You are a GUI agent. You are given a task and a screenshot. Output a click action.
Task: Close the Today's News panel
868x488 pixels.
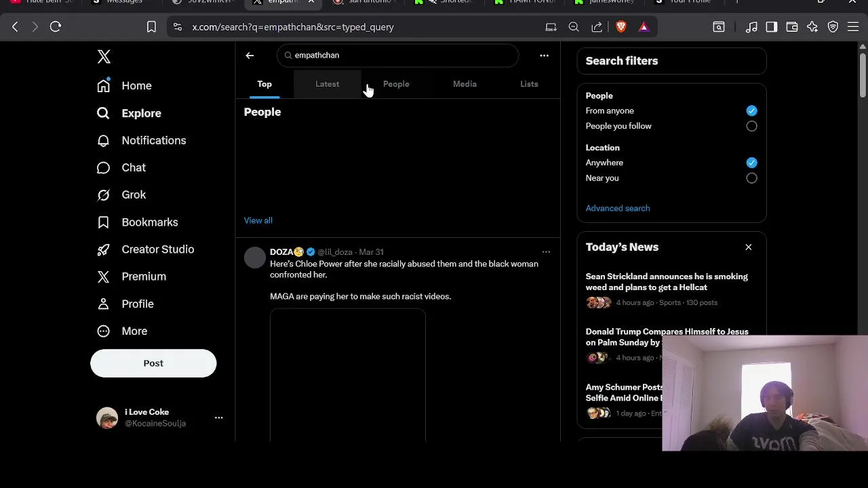(749, 247)
